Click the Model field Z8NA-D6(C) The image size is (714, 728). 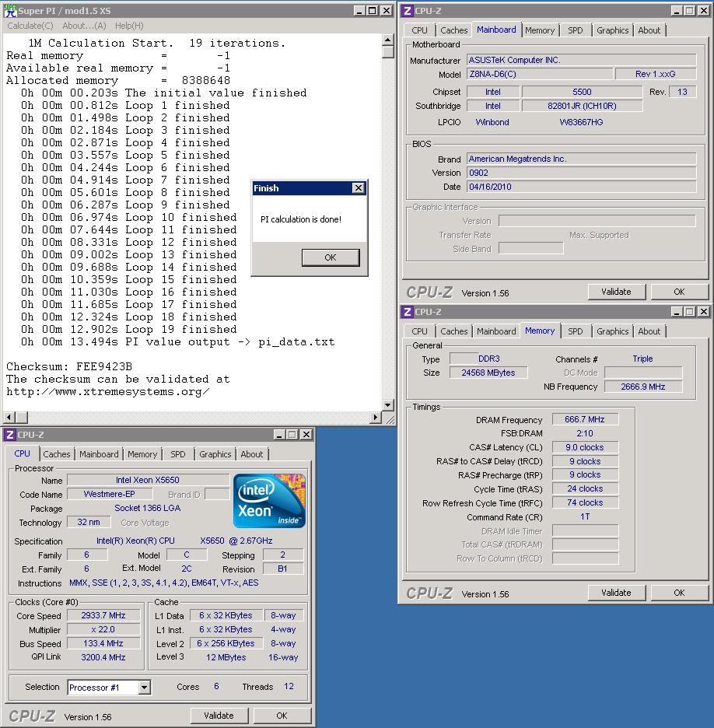[x=540, y=74]
